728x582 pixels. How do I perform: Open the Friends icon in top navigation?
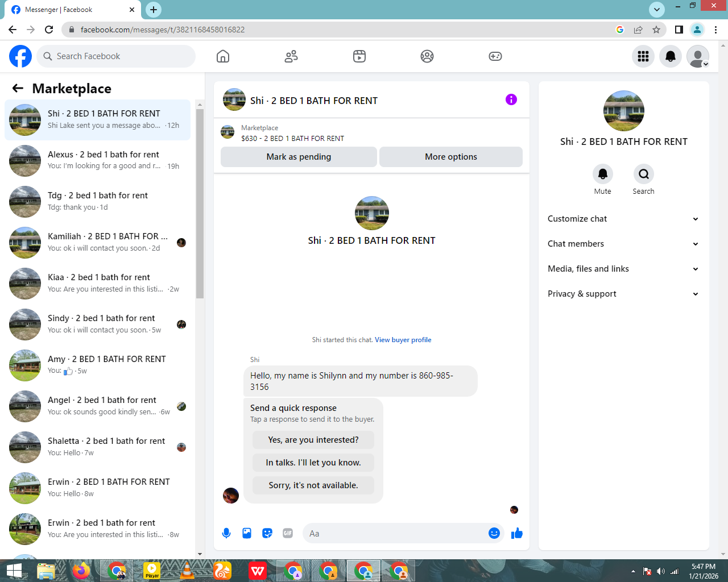tap(291, 56)
